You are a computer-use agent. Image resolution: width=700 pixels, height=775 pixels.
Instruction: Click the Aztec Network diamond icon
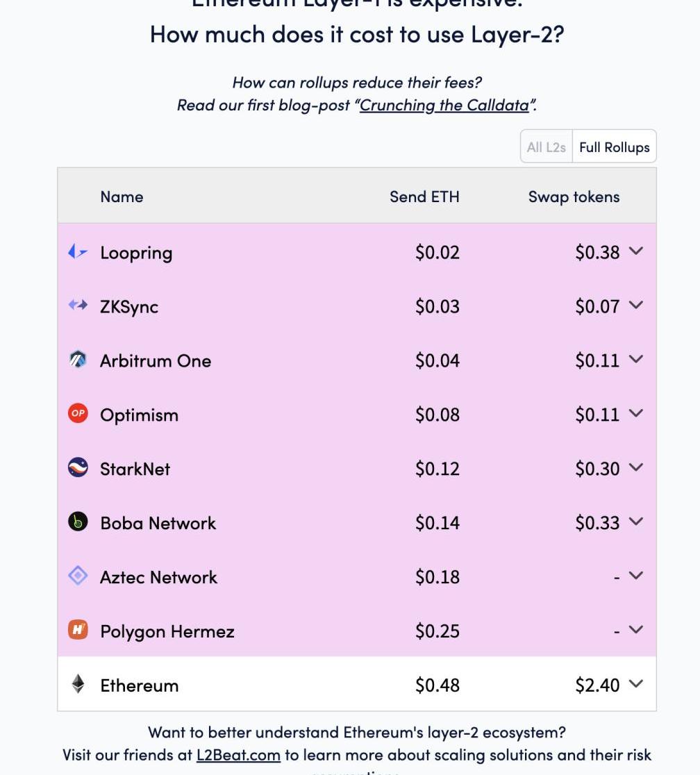78,576
